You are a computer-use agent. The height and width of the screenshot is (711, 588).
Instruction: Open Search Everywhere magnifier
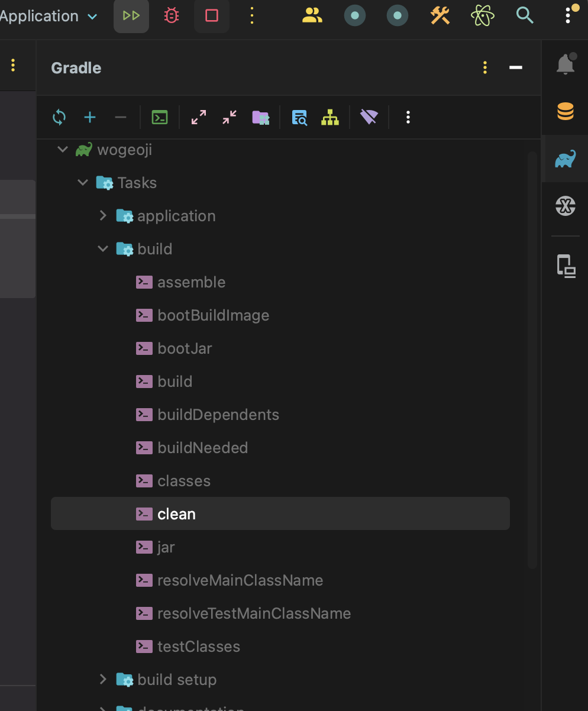525,16
